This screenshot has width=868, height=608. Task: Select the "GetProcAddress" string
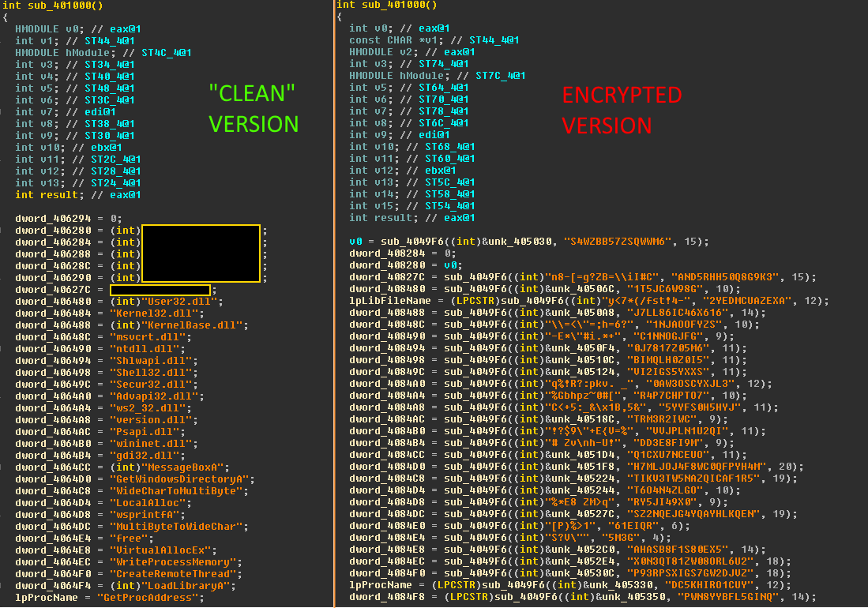148,598
